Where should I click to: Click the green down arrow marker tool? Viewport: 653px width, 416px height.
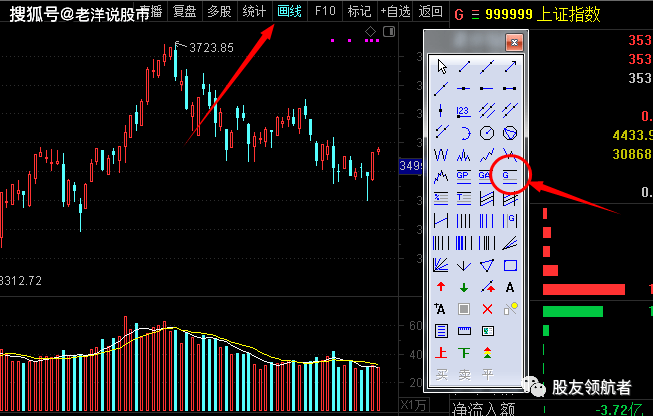(463, 287)
